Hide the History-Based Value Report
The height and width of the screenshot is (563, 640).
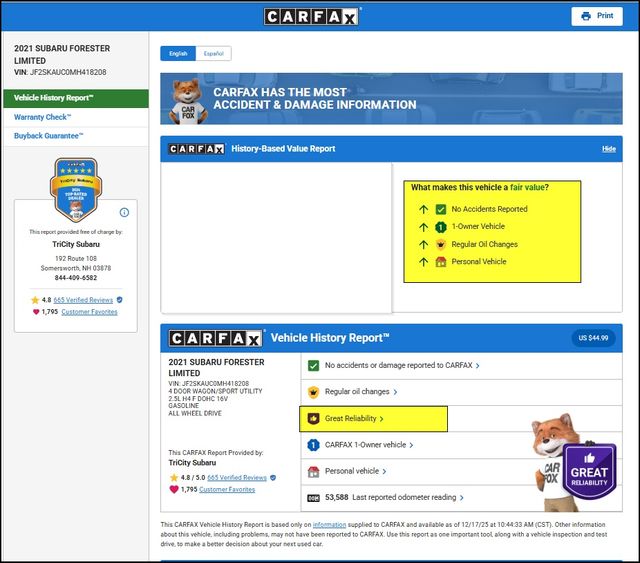click(x=608, y=149)
